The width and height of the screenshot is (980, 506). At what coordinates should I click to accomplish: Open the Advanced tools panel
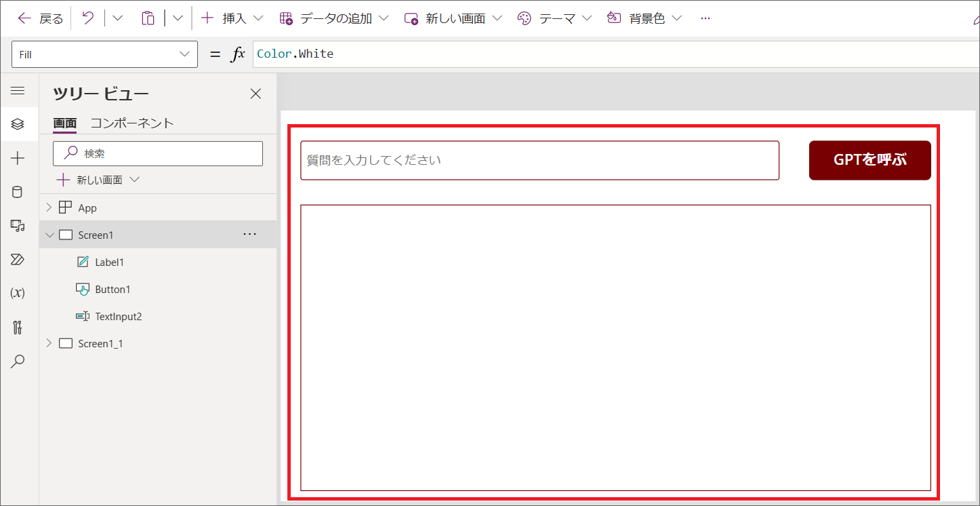point(19,327)
